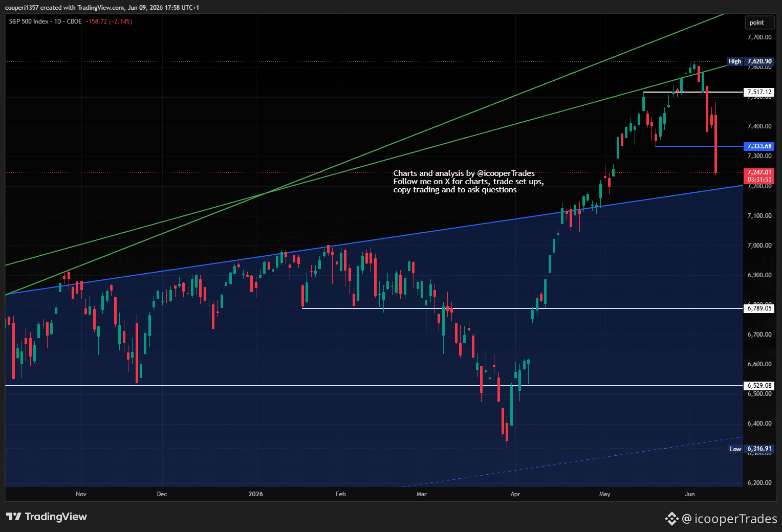Click the 'point' button on the price scale
Image resolution: width=782 pixels, height=532 pixels.
pyautogui.click(x=759, y=23)
